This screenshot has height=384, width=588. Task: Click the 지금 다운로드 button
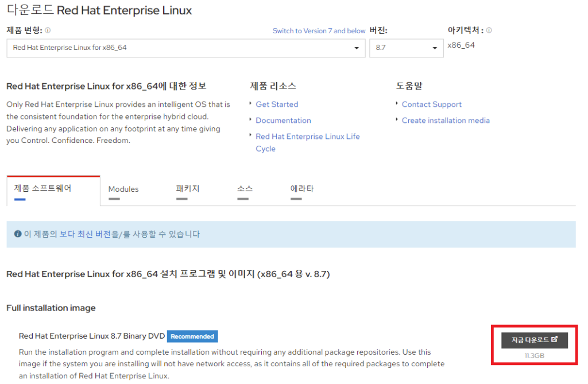pos(535,340)
